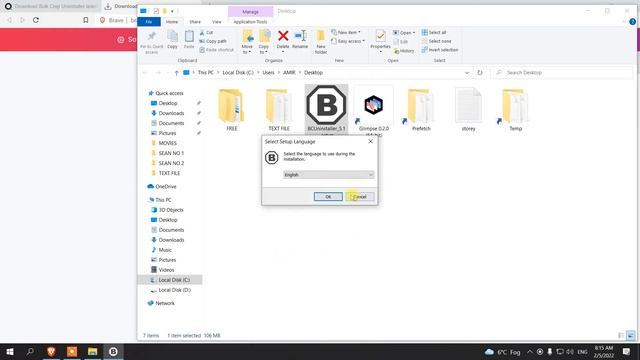Click the Manage contextual tab
Image resolution: width=640 pixels, height=360 pixels.
click(x=250, y=12)
